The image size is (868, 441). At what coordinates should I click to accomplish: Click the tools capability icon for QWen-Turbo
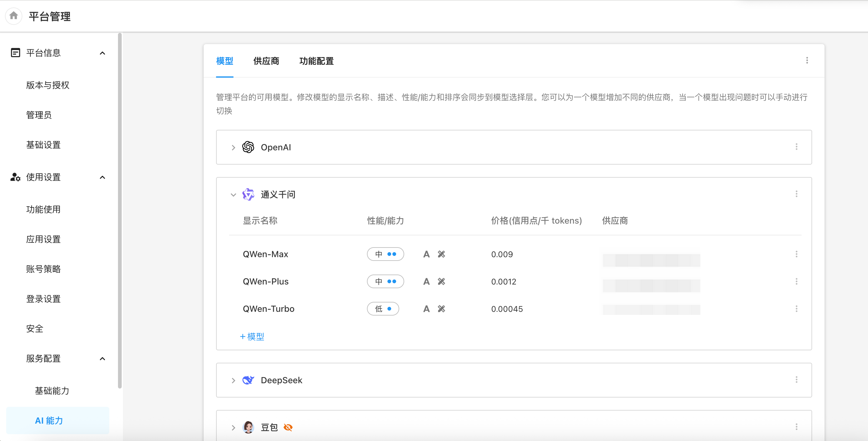point(441,309)
